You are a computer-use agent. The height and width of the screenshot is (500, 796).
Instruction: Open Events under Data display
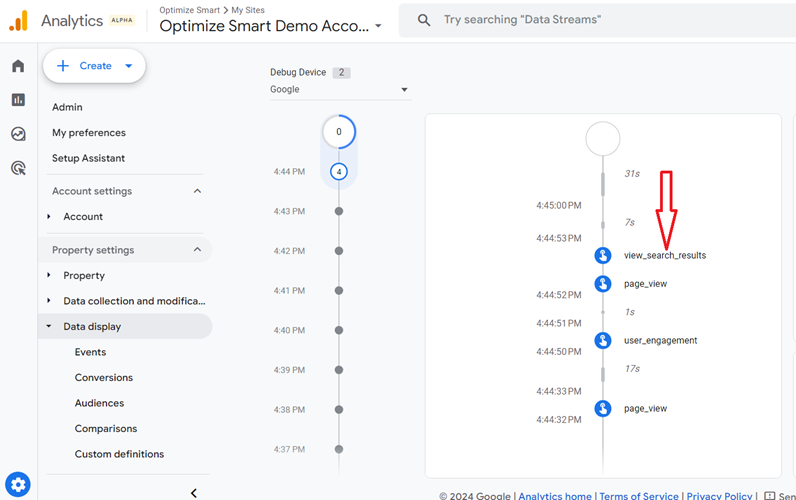(90, 352)
